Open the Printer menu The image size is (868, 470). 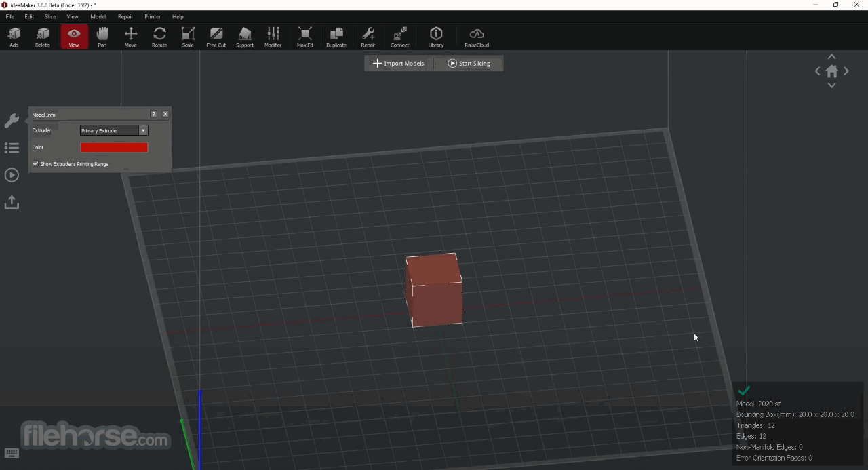click(153, 16)
